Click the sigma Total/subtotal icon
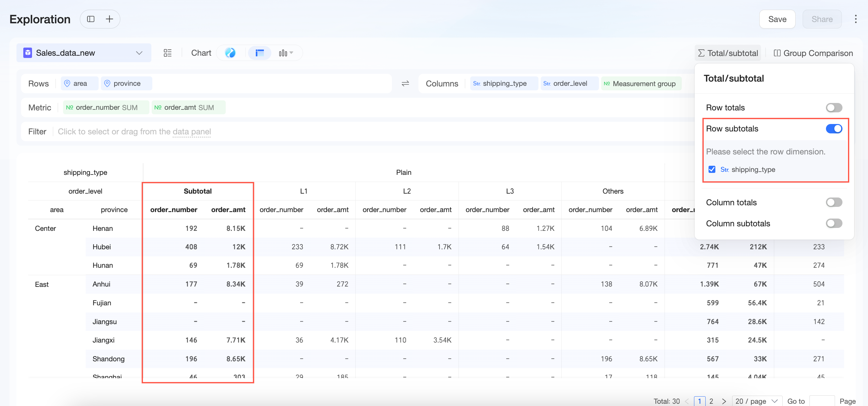 tap(701, 53)
